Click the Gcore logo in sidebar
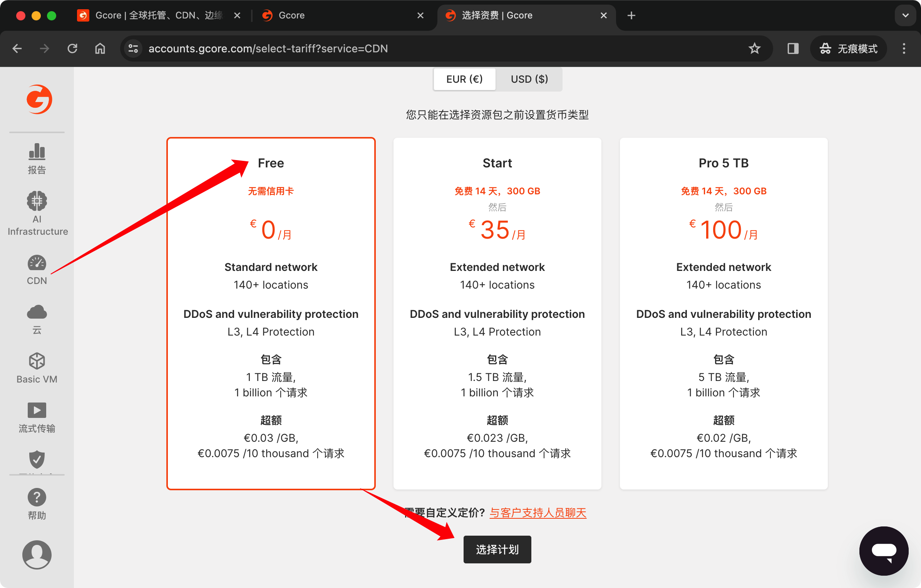The image size is (921, 588). 39,99
